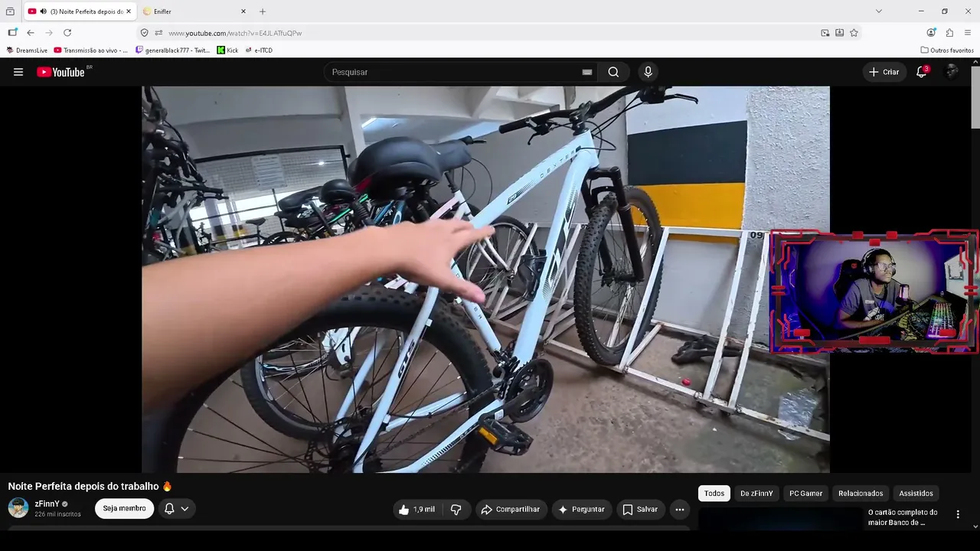Install the site app from address bar

tap(839, 33)
